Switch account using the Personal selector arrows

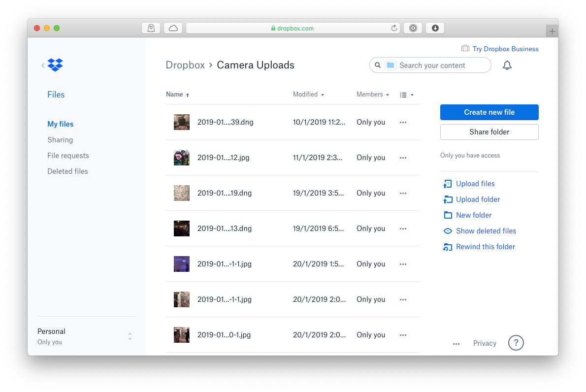[x=130, y=336]
